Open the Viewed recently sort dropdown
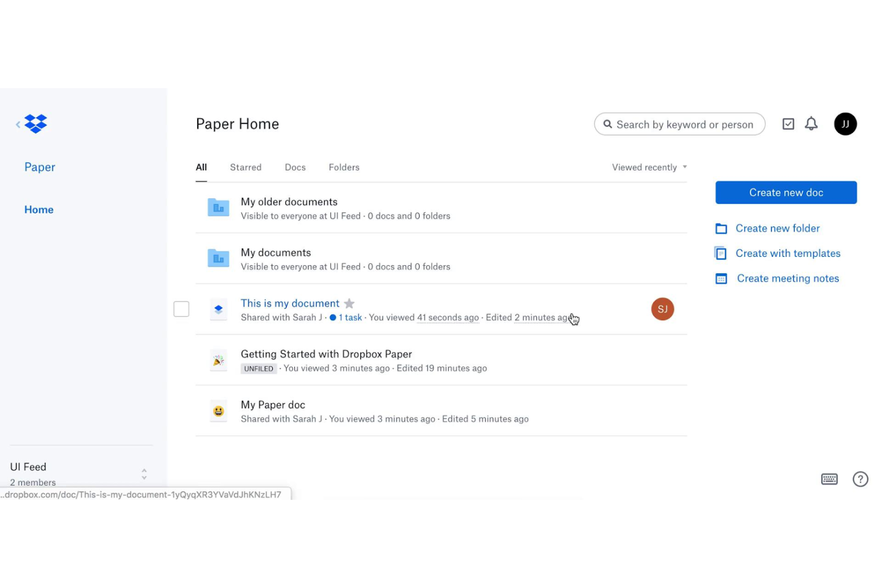Viewport: 882px width, 588px height. tap(649, 167)
